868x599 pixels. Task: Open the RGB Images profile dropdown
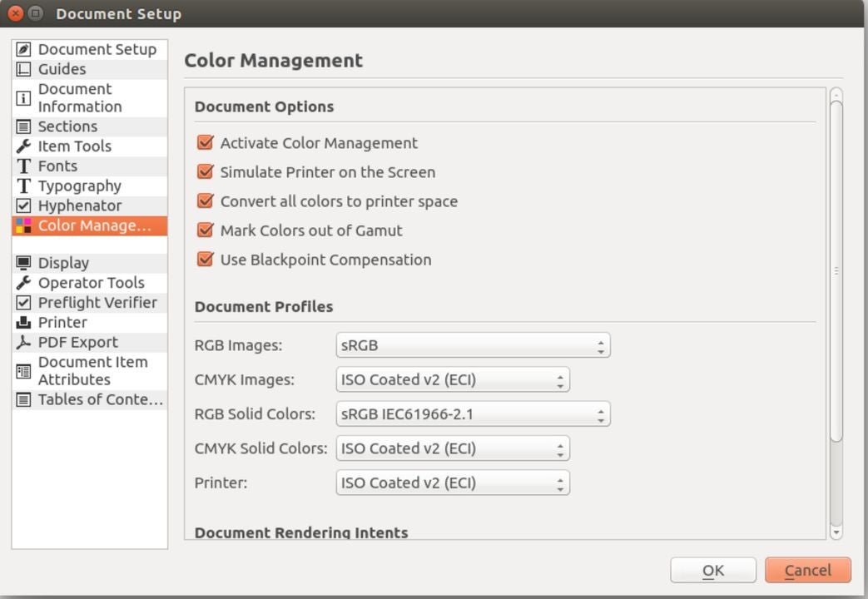[x=473, y=345]
